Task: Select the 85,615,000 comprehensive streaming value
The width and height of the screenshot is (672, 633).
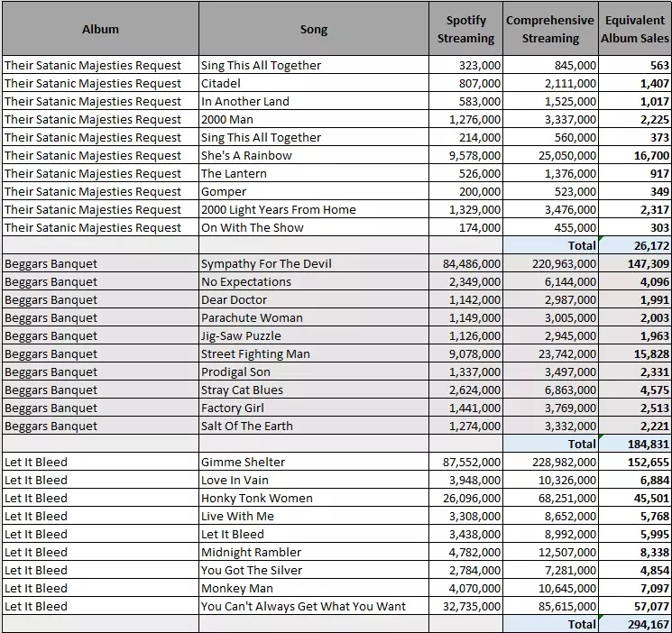Action: click(550, 606)
